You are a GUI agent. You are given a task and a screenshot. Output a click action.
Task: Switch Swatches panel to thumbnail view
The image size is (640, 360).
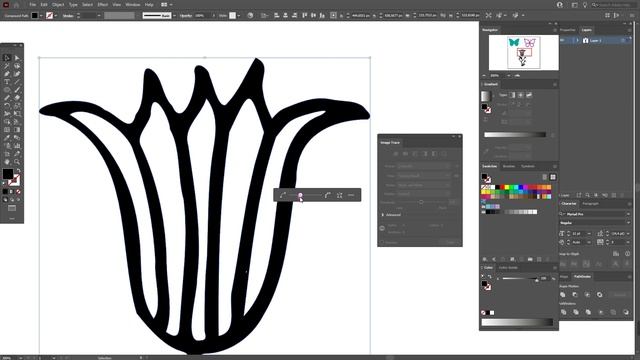click(x=553, y=177)
